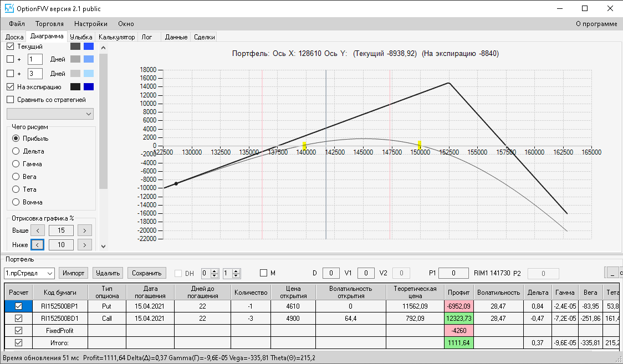Click the OptionFVV app icon in title bar
This screenshot has height=364, width=623.
(9, 8)
